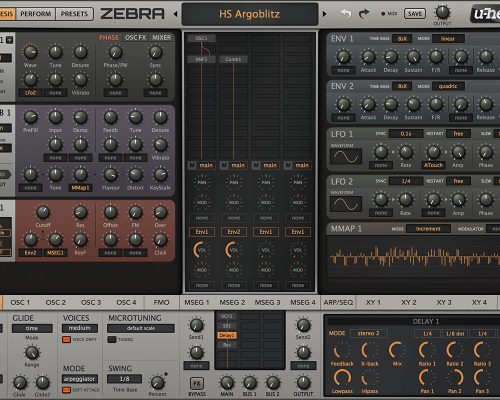The image size is (500, 400).
Task: Click the u-he logo badge
Action: pyautogui.click(x=485, y=14)
